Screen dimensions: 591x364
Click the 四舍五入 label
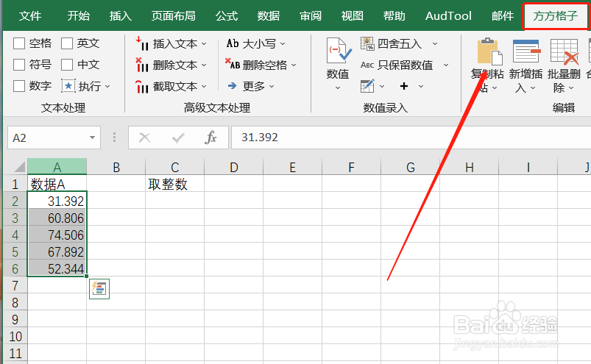click(400, 44)
